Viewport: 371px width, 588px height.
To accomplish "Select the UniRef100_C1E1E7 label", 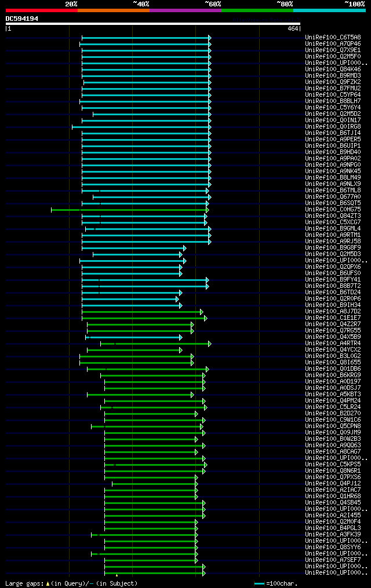I will [x=333, y=318].
